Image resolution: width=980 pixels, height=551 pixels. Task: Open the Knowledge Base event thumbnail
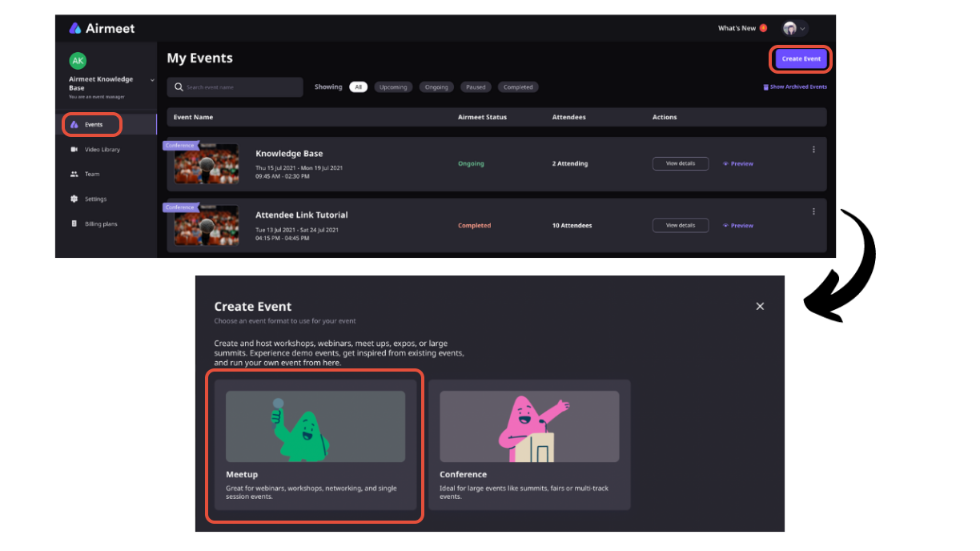[207, 164]
